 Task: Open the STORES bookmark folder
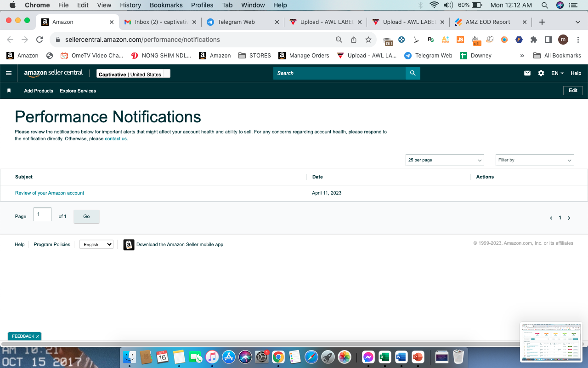click(255, 56)
